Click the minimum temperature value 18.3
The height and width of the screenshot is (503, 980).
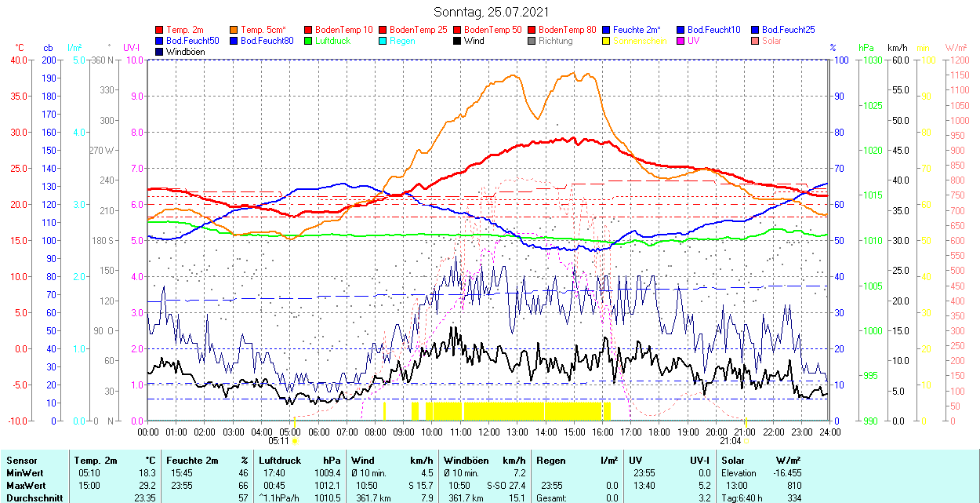coord(147,473)
